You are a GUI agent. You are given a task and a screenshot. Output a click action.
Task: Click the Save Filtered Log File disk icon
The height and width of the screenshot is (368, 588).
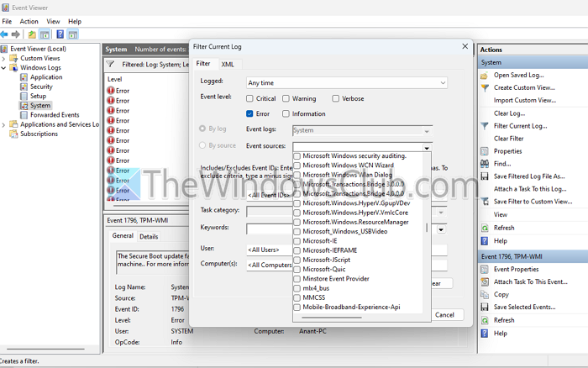pyautogui.click(x=485, y=176)
